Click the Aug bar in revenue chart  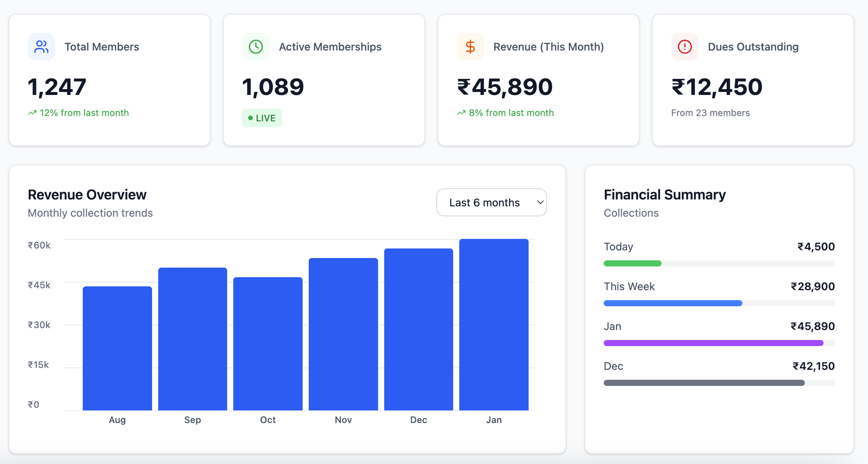click(117, 348)
